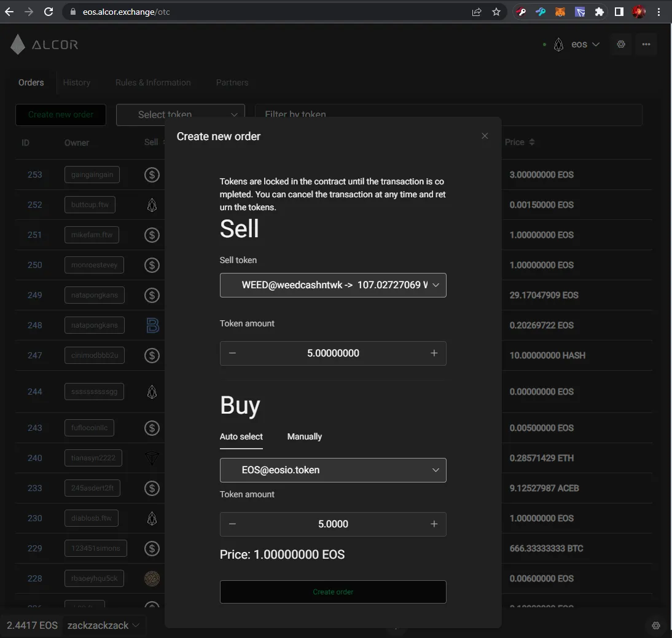Click the round token icon in row 228

(152, 578)
